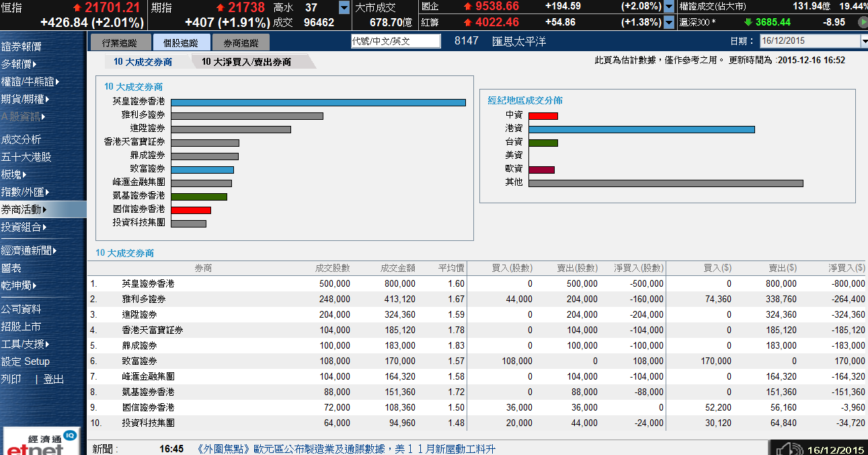The width and height of the screenshot is (868, 455).
Task: Open 五十大港股 in the sidebar
Action: (26, 157)
